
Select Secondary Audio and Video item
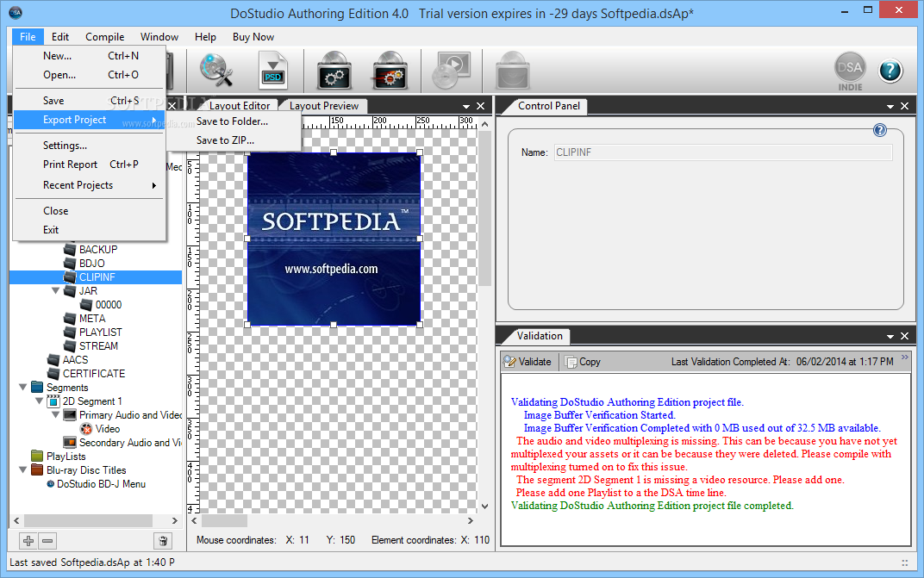click(122, 443)
